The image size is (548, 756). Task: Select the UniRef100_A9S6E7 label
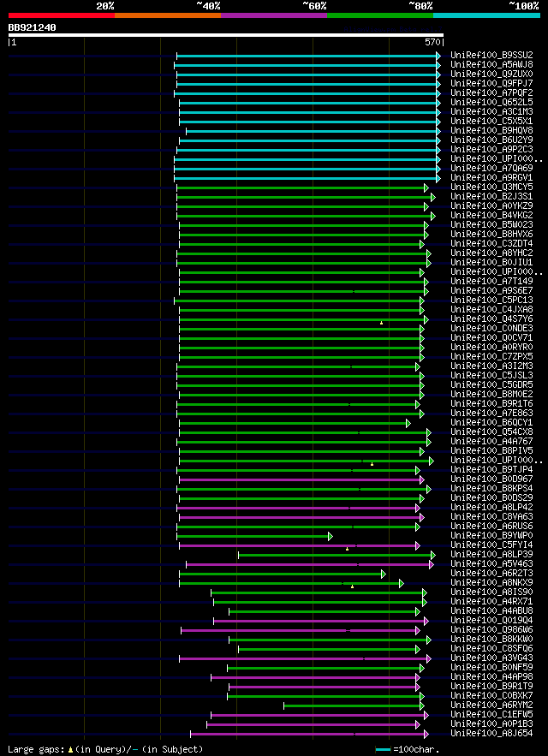tap(491, 291)
